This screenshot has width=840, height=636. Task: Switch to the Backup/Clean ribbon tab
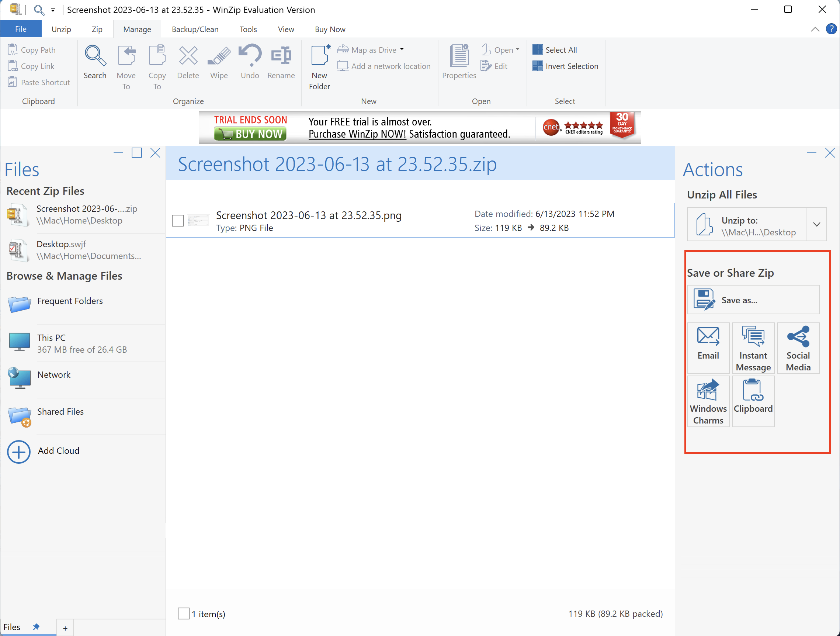point(195,29)
